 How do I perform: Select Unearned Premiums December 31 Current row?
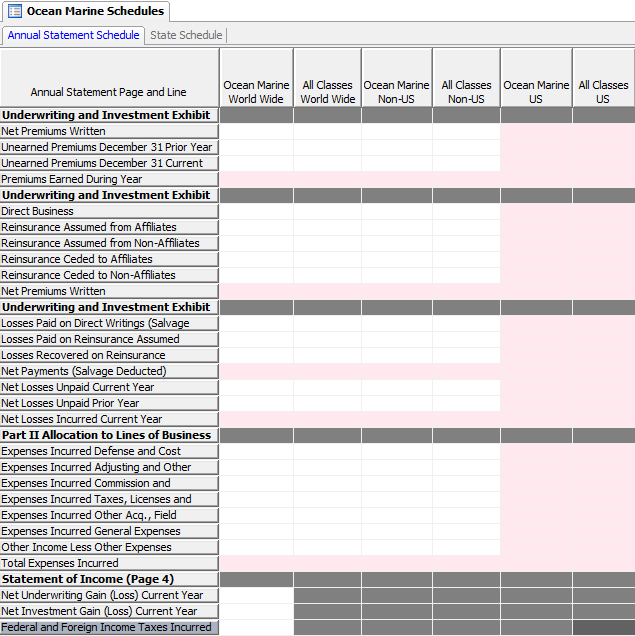coord(109,163)
